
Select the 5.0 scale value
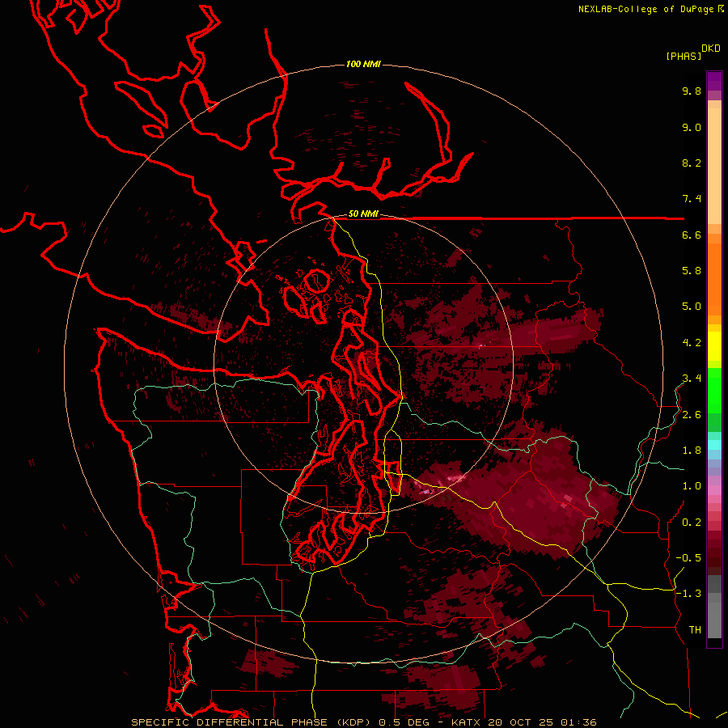tap(692, 307)
